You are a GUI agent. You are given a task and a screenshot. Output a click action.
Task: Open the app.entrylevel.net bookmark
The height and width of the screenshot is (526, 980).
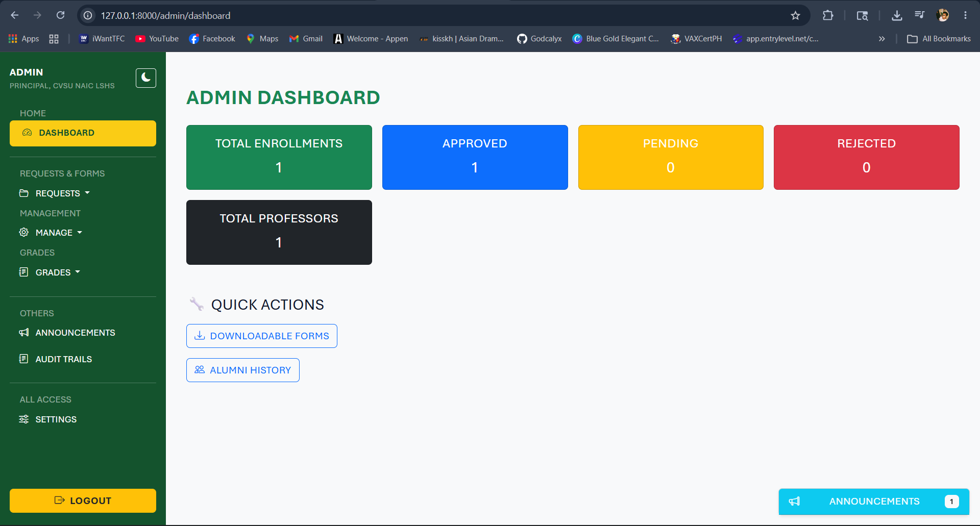775,39
